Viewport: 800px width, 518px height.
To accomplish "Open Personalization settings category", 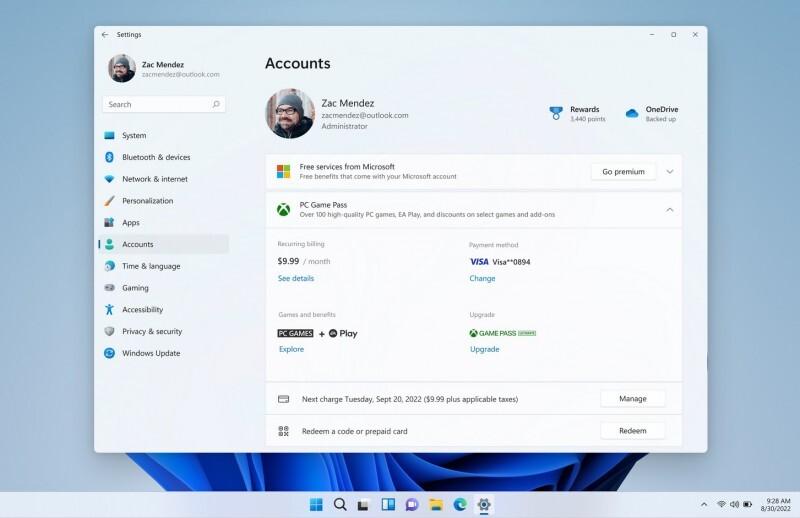I will click(164, 201).
